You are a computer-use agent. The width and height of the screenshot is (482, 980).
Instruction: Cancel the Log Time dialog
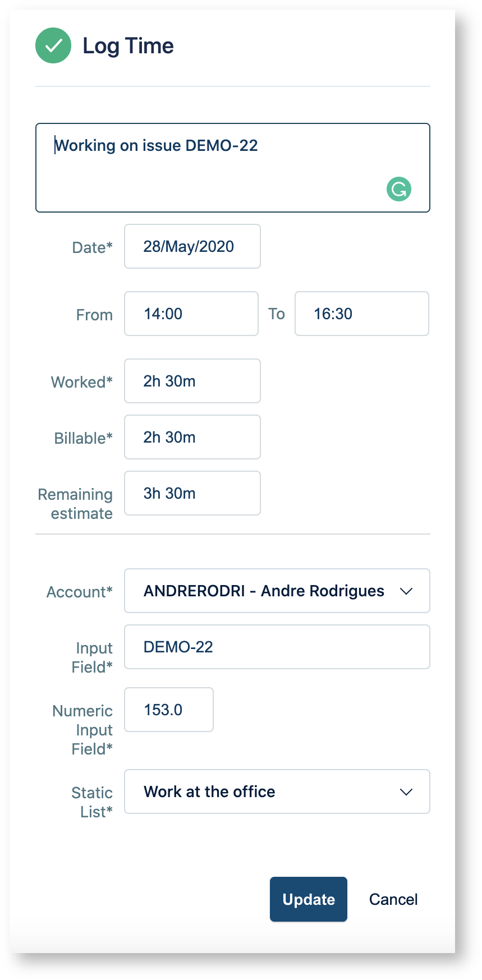(x=393, y=899)
